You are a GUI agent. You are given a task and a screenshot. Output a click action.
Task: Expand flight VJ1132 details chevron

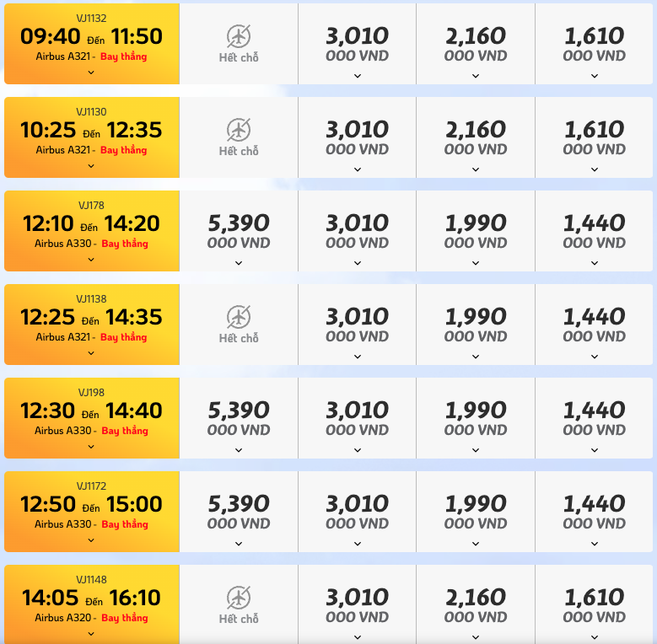pos(91,72)
